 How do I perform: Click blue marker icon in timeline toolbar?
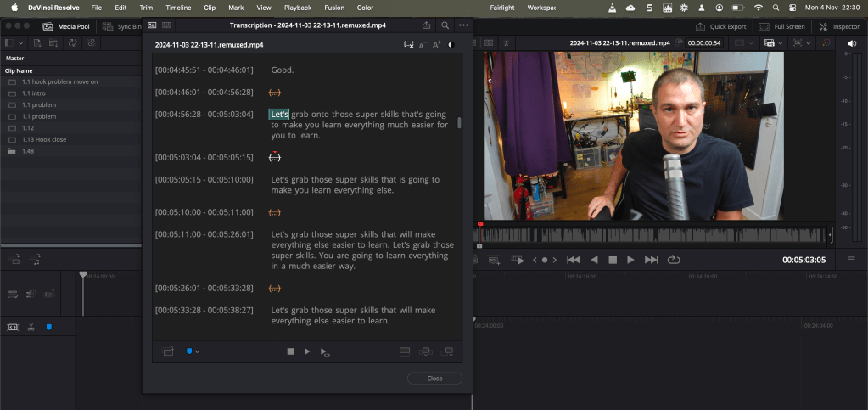tap(48, 328)
